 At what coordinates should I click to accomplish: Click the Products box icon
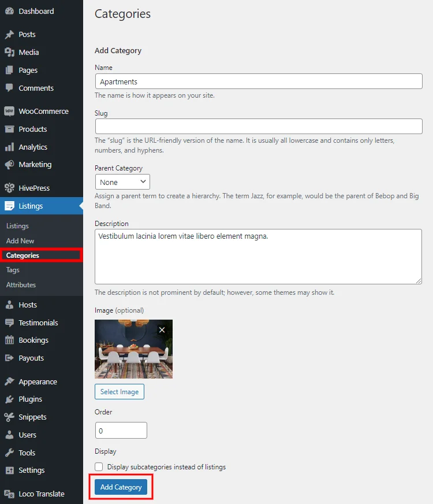click(10, 129)
